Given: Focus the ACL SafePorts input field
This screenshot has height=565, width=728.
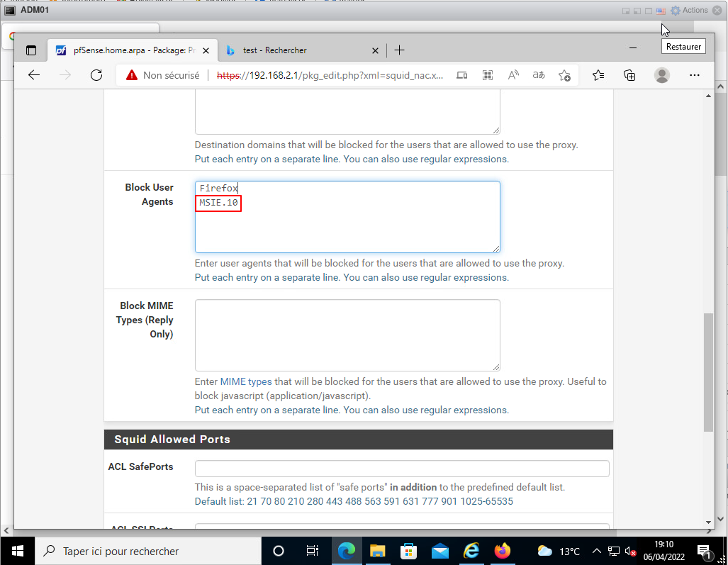Looking at the screenshot, I should [x=402, y=469].
